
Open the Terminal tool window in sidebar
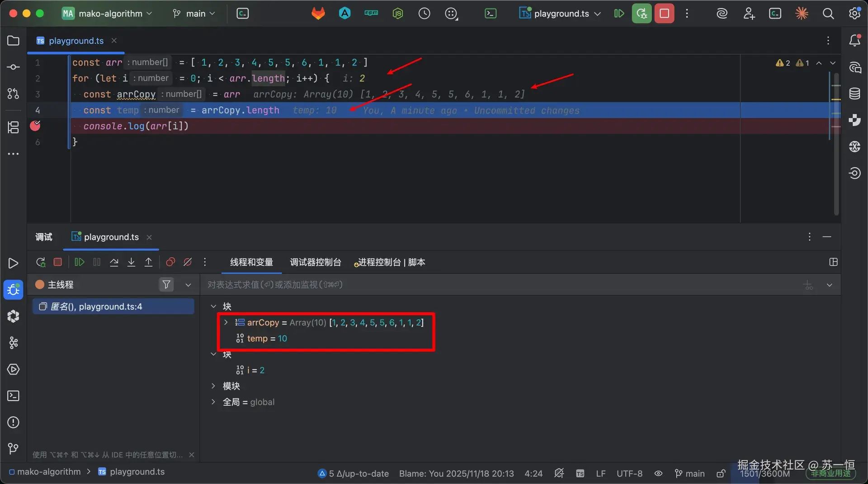click(13, 396)
